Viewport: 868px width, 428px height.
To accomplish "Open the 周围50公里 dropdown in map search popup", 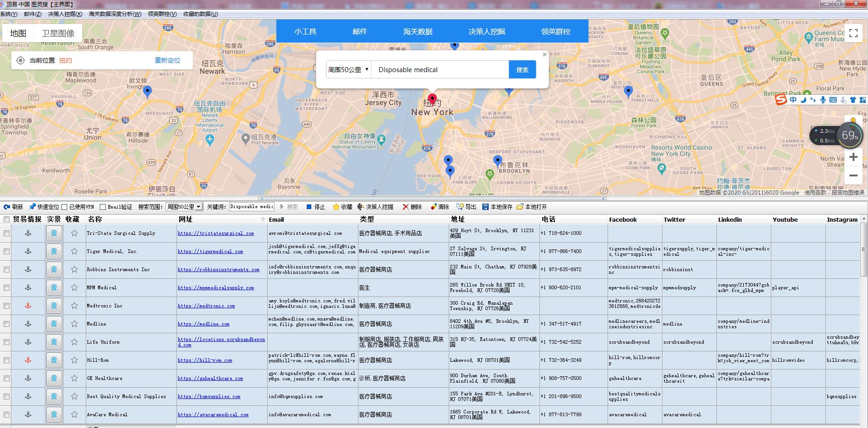I will pos(348,70).
